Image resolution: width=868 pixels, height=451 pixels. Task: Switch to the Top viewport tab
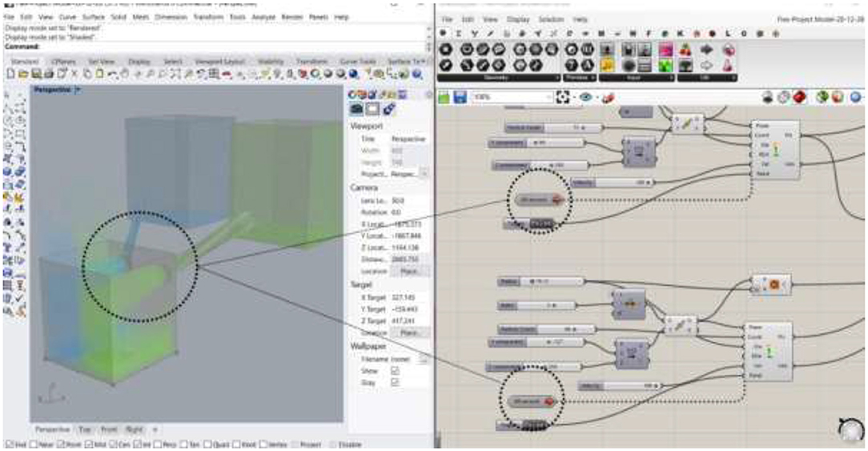click(85, 429)
